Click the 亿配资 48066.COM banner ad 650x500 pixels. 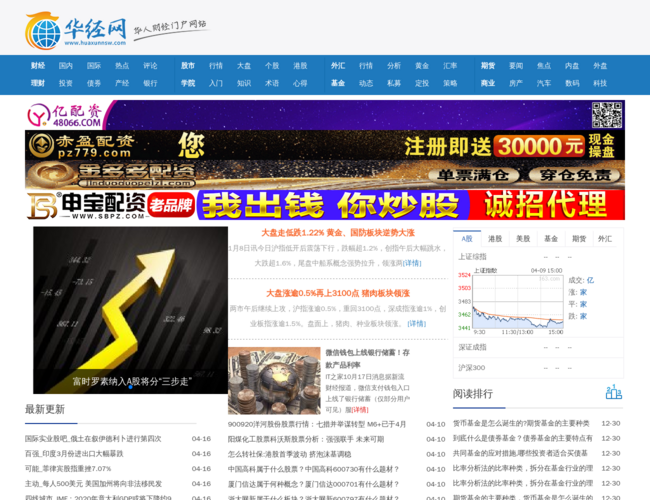tap(325, 115)
